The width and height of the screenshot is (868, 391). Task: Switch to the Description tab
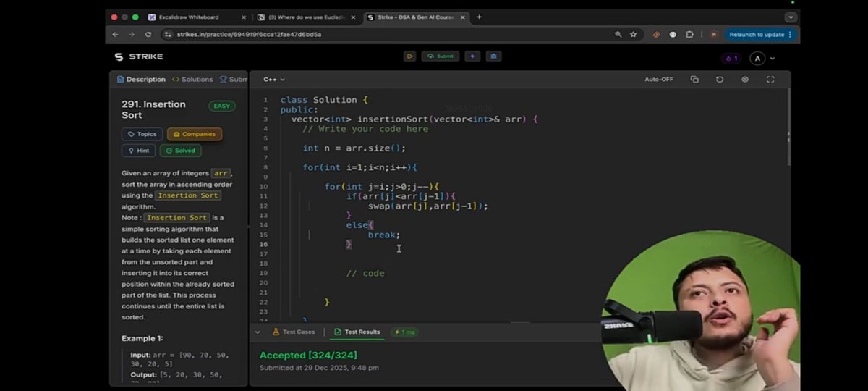[x=141, y=80]
